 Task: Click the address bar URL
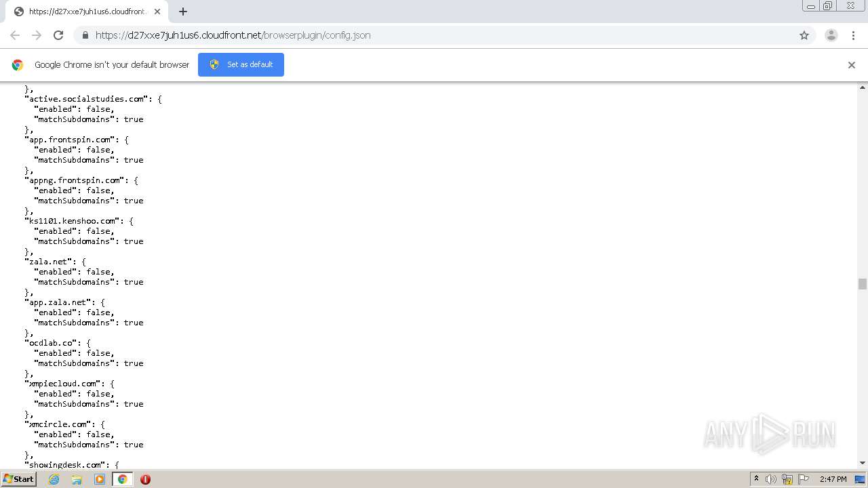233,35
